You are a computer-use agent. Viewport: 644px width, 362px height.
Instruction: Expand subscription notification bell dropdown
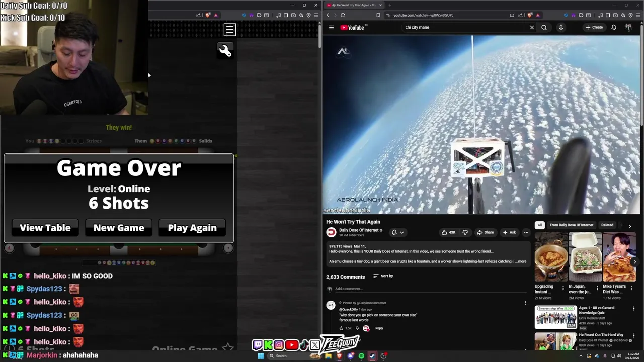397,232
